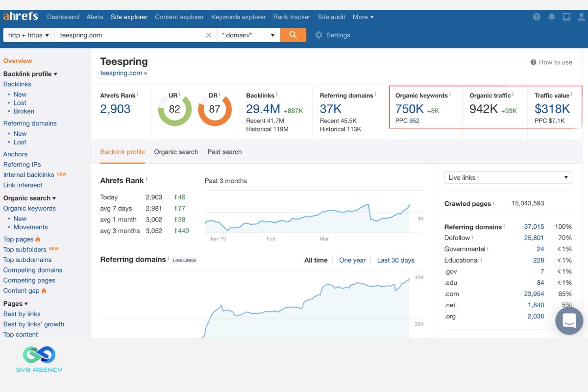Viewport: 588px width, 392px height.
Task: Open the teespring.com URL dropdown arrow
Action: pos(146,74)
